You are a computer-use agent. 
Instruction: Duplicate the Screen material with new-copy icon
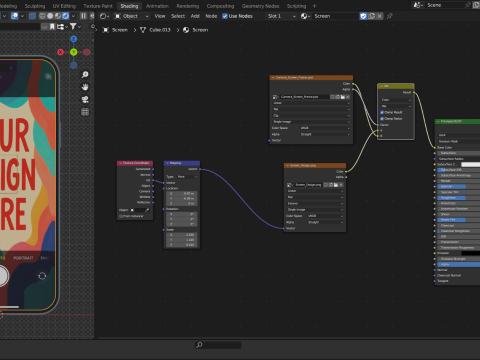pos(372,16)
